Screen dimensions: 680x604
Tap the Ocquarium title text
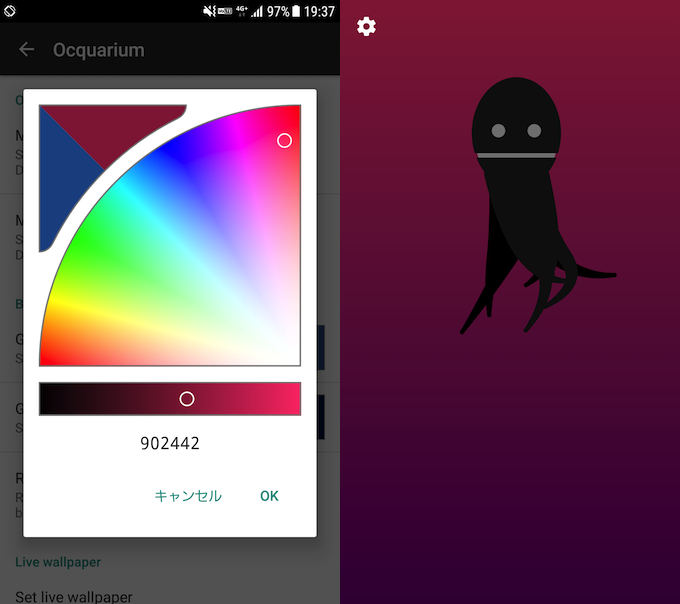click(99, 50)
